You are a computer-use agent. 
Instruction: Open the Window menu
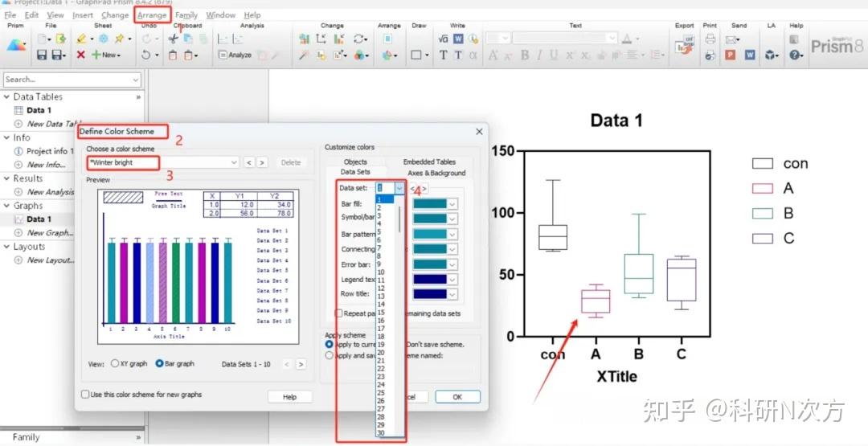[x=220, y=15]
